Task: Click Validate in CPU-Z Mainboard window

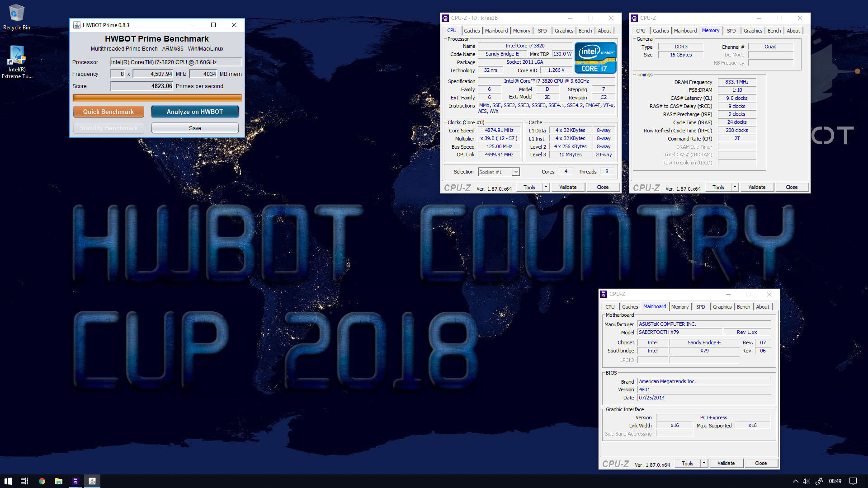Action: (x=726, y=463)
